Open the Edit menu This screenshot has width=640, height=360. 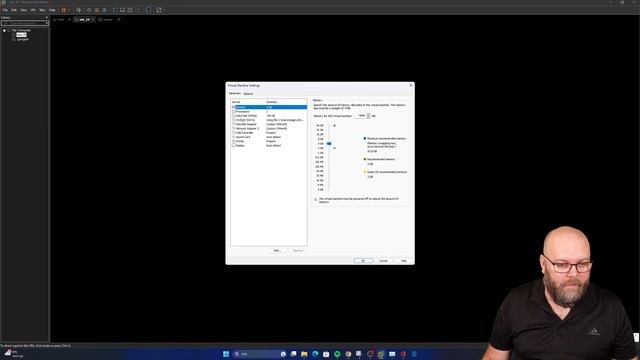tap(14, 10)
